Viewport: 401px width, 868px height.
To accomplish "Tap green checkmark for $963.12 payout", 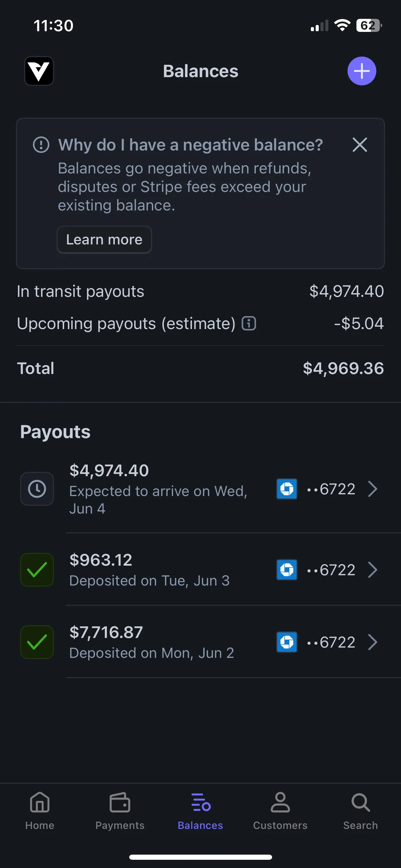I will [x=37, y=570].
